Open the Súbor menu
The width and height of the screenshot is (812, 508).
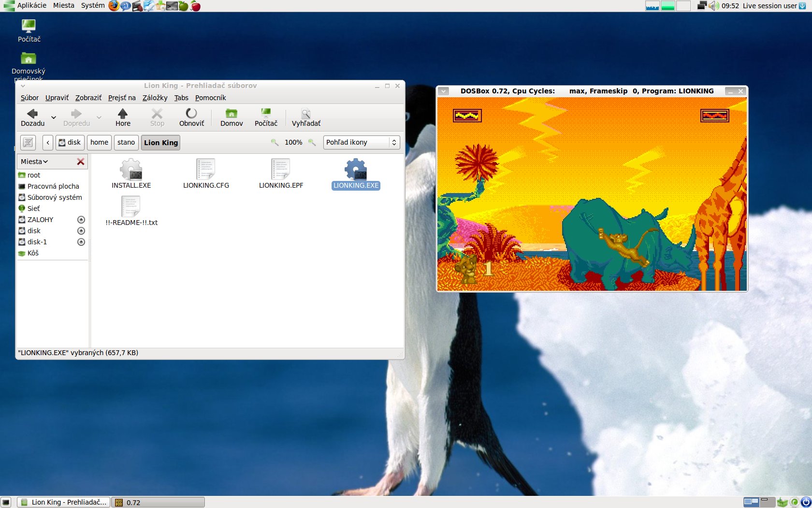point(29,98)
